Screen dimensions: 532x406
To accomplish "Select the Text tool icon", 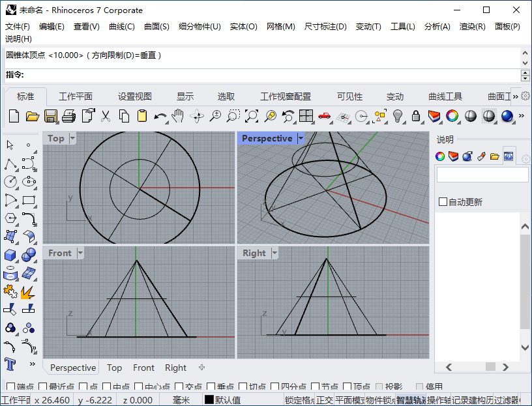I will pos(10,365).
